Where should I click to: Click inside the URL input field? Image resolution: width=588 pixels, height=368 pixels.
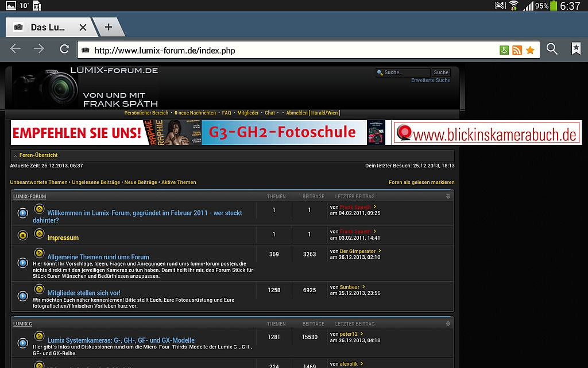(x=258, y=49)
